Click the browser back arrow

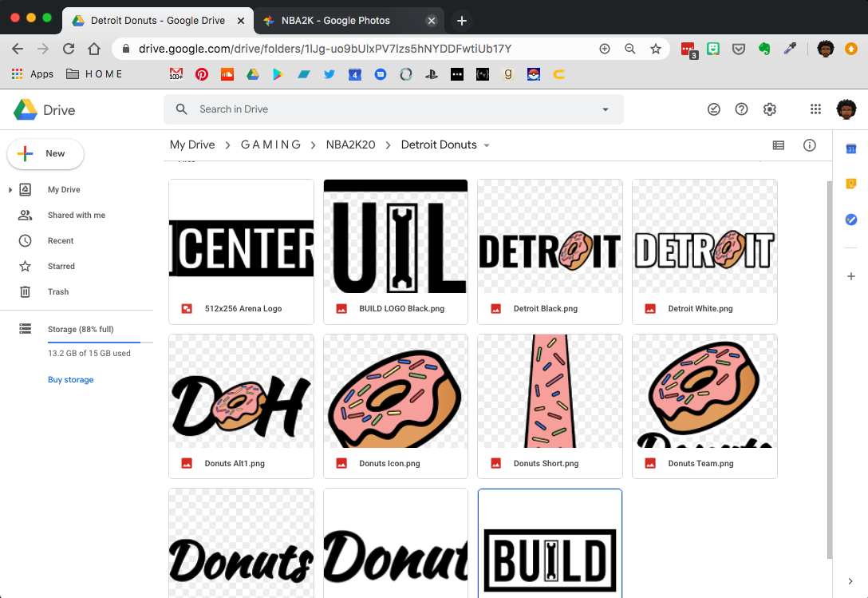click(18, 49)
